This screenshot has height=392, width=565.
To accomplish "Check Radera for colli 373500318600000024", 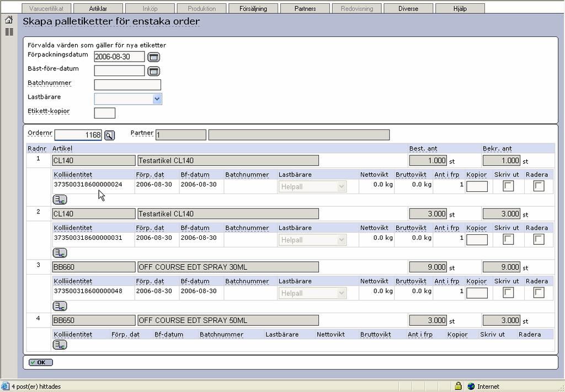I will click(x=539, y=186).
